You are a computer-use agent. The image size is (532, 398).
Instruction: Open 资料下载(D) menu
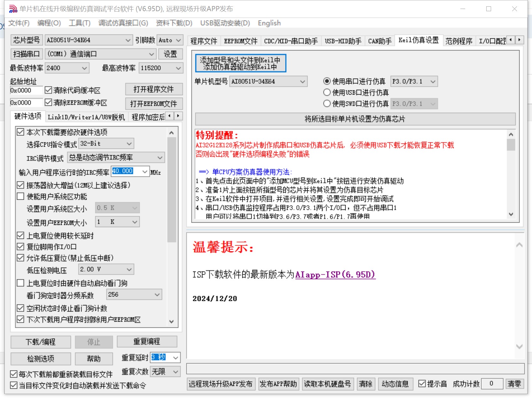click(174, 23)
